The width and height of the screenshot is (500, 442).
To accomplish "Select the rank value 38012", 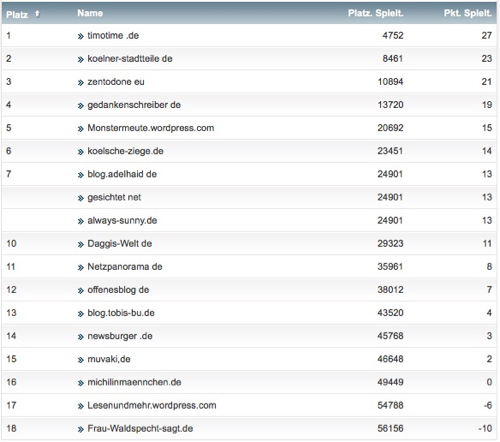I will (390, 290).
